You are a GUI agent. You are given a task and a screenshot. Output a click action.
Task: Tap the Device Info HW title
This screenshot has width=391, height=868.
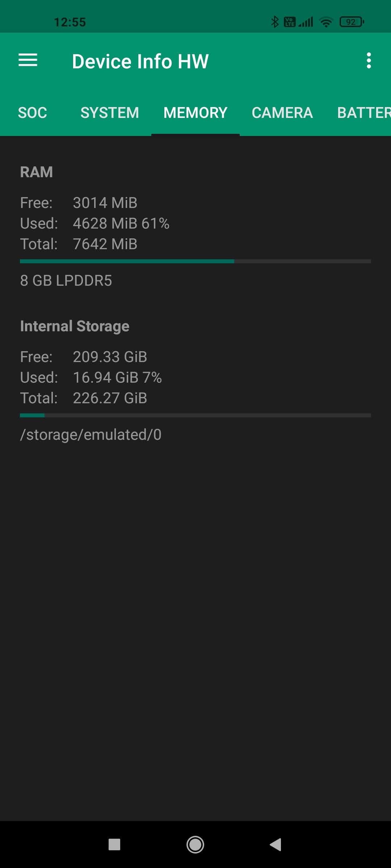click(140, 61)
